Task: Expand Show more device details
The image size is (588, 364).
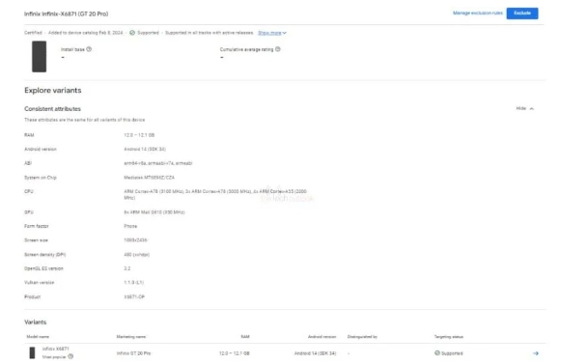Action: pos(272,33)
